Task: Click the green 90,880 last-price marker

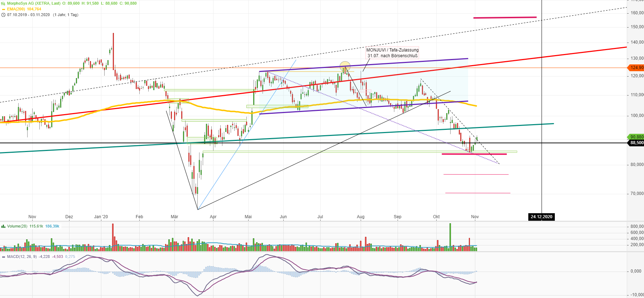Action: (636, 137)
